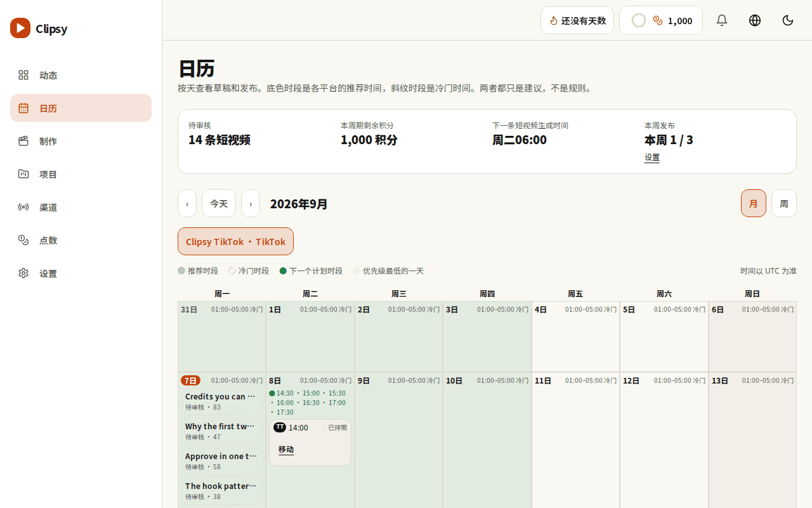Select the 17:30 suggested slot
Image resolution: width=812 pixels, height=508 pixels.
pyautogui.click(x=285, y=412)
